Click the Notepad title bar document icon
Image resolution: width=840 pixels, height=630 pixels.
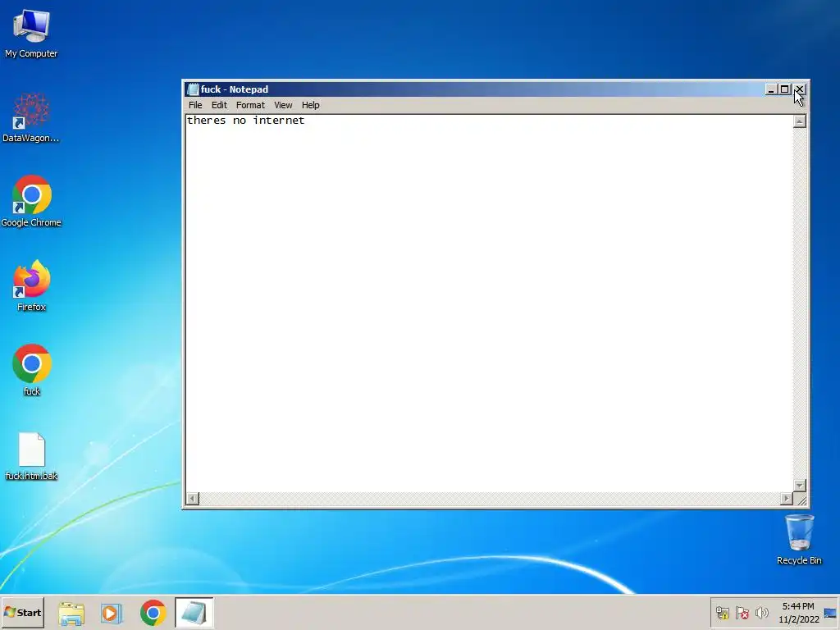coord(193,89)
